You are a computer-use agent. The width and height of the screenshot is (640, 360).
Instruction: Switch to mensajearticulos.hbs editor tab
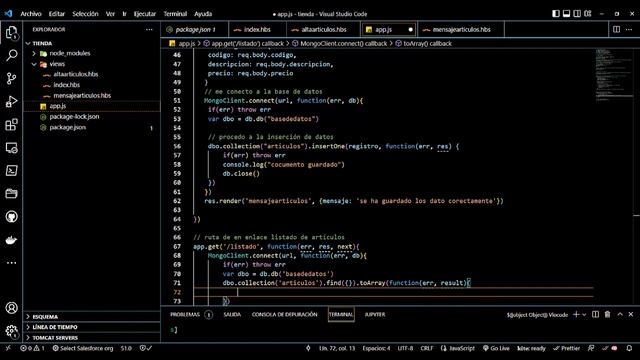(461, 29)
